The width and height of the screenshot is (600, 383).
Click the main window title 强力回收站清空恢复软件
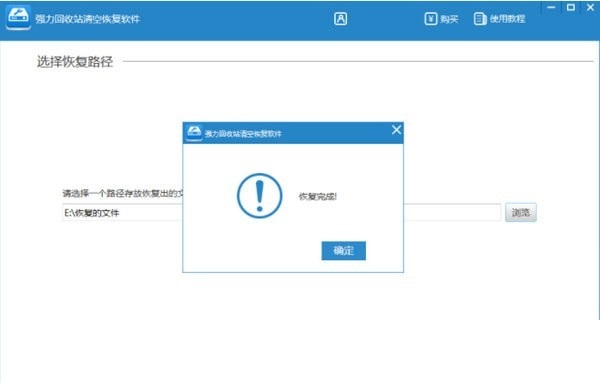(88, 19)
